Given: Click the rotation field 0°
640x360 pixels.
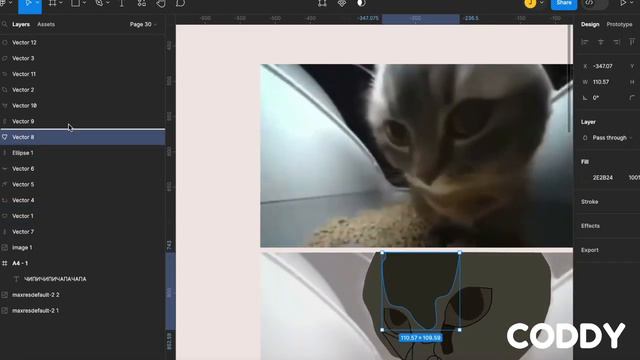Looking at the screenshot, I should (596, 98).
